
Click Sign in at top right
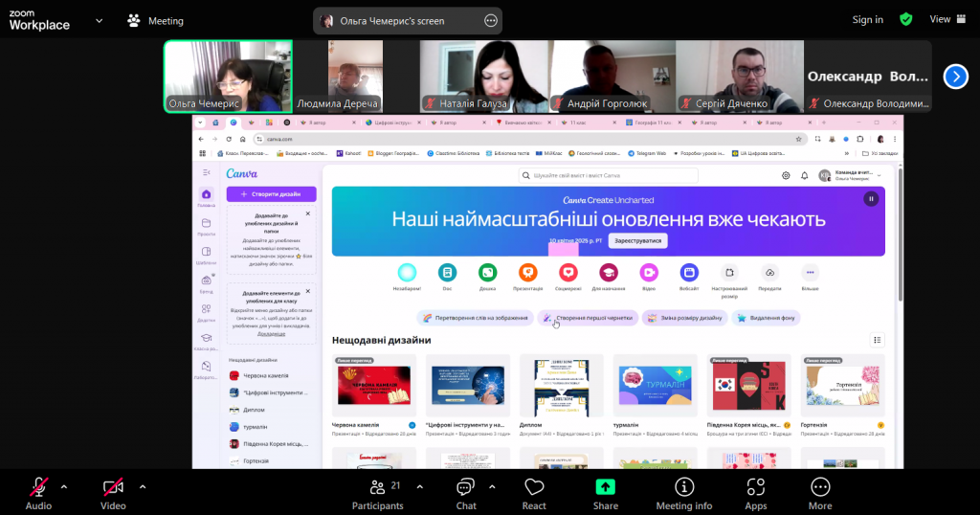[x=867, y=19]
